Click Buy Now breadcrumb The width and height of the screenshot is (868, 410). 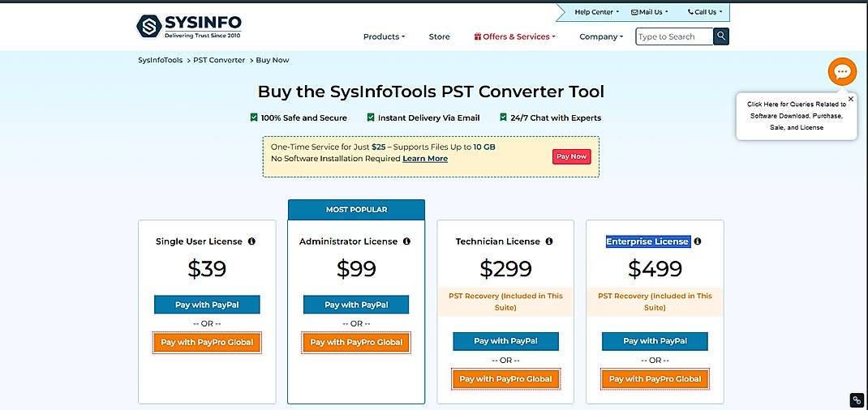pyautogui.click(x=273, y=60)
